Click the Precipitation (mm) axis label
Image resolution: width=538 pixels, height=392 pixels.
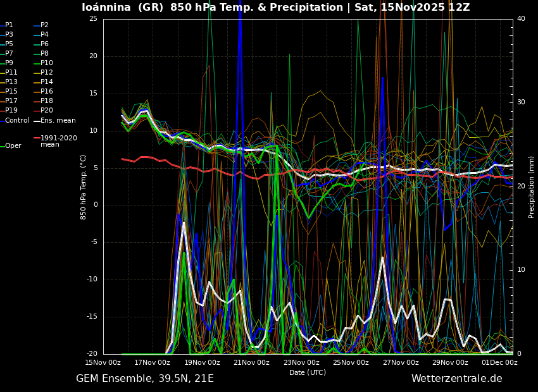pos(532,187)
